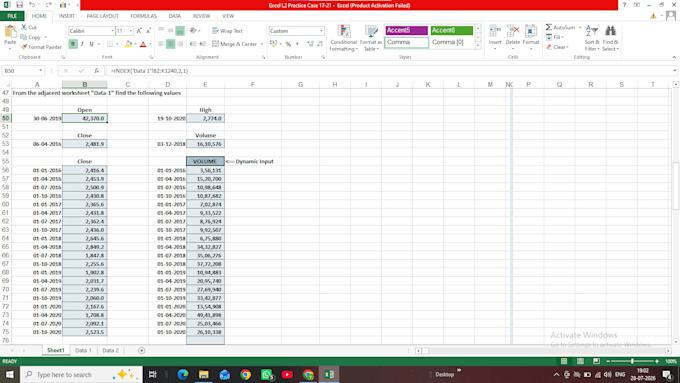The width and height of the screenshot is (680, 383).
Task: Switch to the REVIEW tab
Action: point(201,16)
